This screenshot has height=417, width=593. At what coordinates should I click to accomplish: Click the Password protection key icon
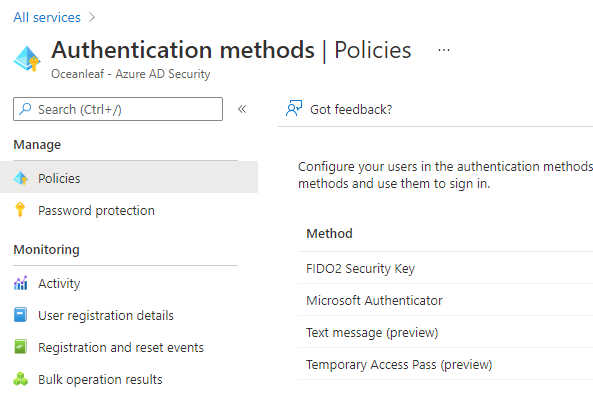20,209
